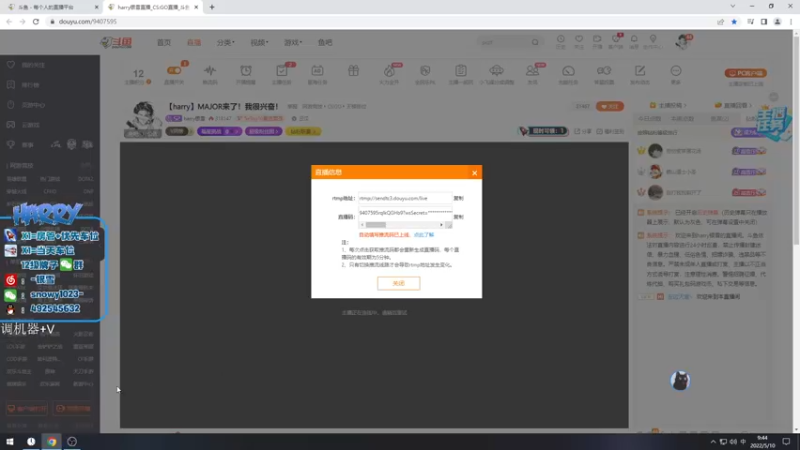Click the floating black cat icon
Image resolution: width=800 pixels, height=450 pixels.
pos(680,381)
